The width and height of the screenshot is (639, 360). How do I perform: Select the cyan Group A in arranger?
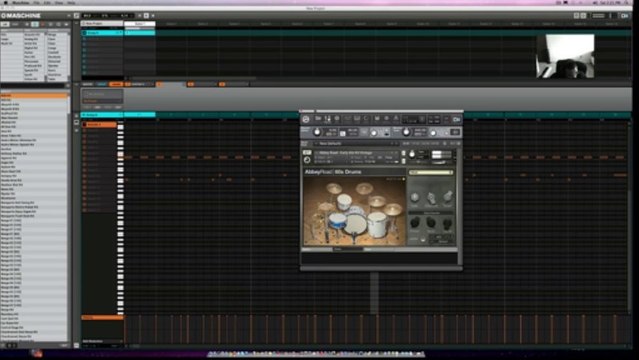102,33
